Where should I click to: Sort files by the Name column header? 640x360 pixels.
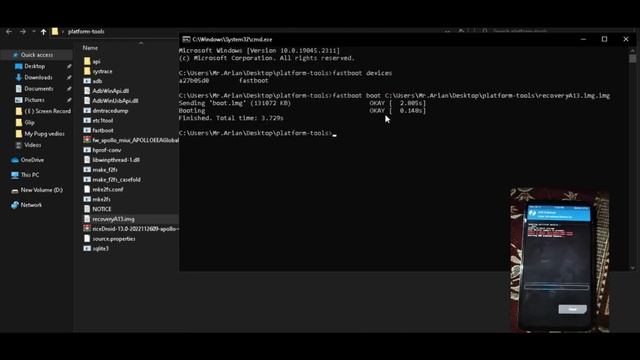[90, 48]
